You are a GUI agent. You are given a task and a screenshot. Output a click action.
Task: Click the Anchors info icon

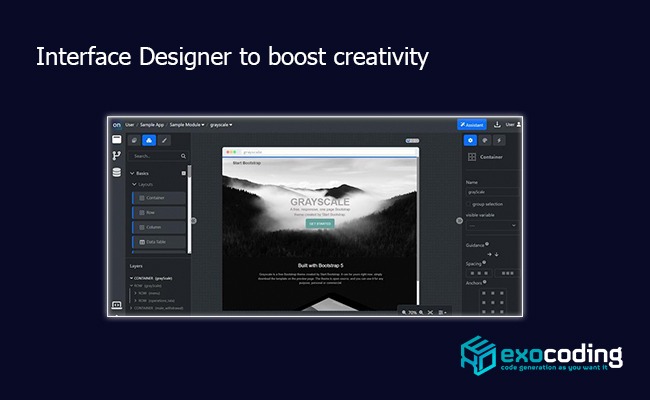[485, 282]
